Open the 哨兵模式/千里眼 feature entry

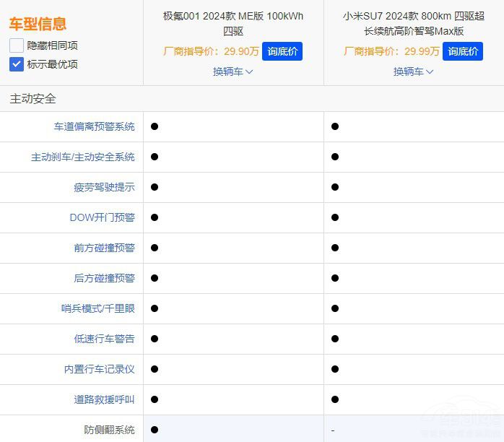click(97, 308)
